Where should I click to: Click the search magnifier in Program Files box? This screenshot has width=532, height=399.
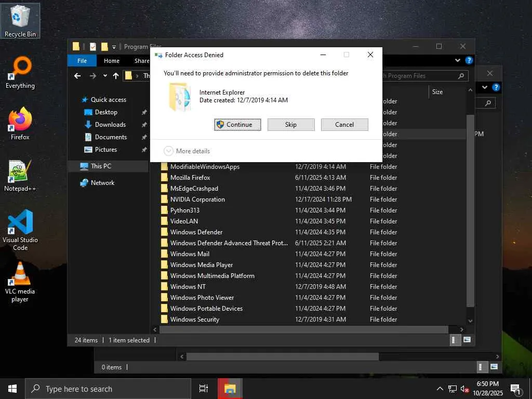(x=461, y=76)
